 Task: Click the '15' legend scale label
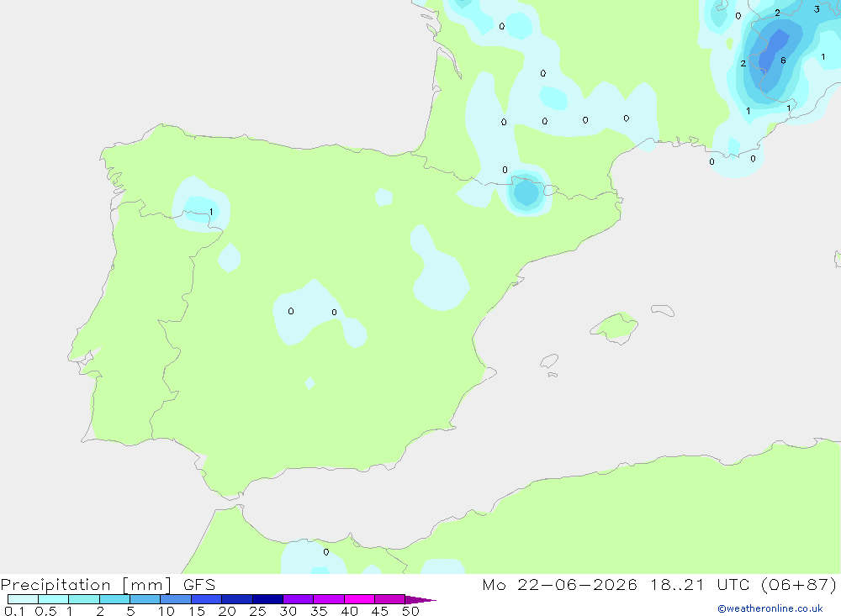(x=197, y=611)
